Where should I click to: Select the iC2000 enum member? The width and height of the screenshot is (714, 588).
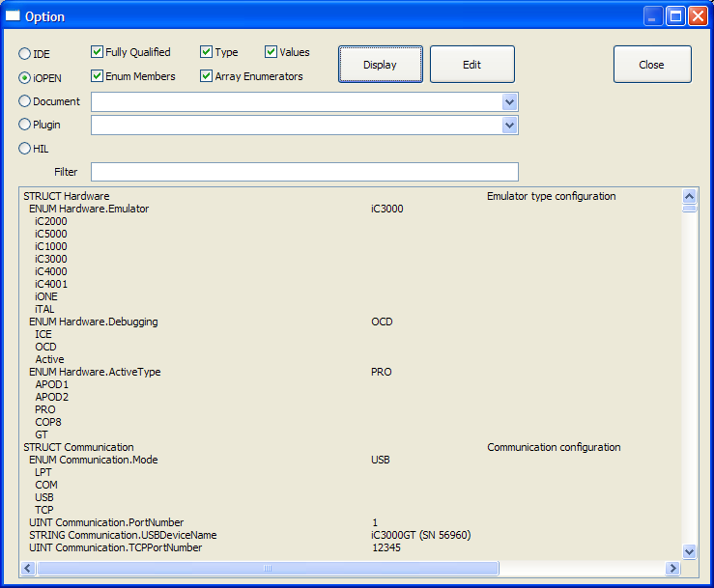point(51,221)
